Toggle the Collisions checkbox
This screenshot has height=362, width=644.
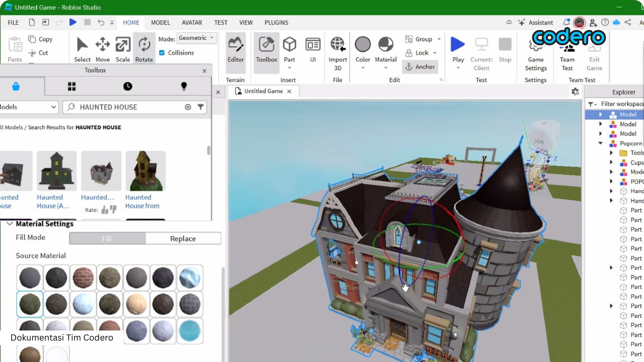click(x=162, y=53)
